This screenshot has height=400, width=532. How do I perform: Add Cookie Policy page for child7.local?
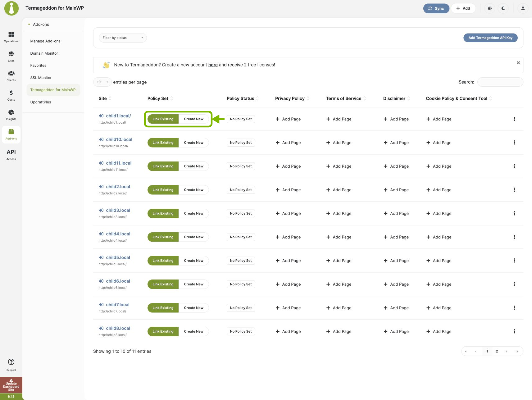439,308
